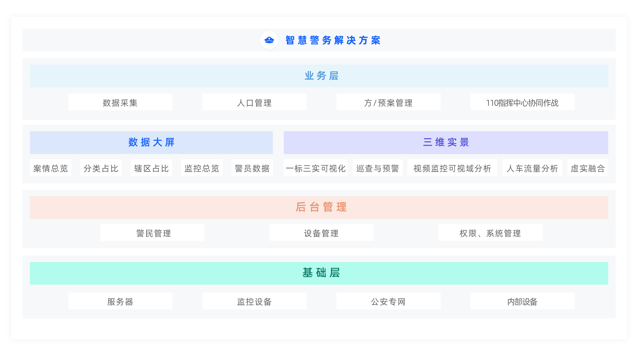Open 人口管理 in the business layer

point(254,102)
